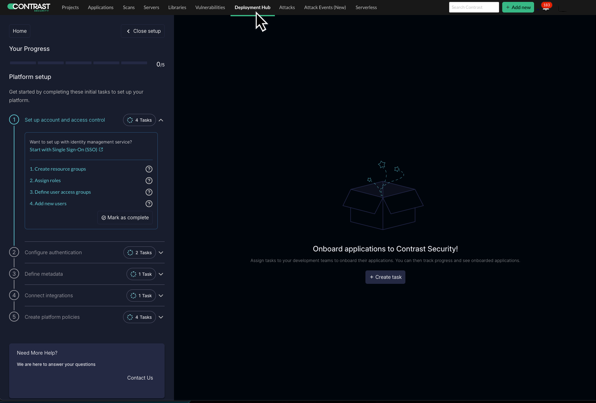Open the Projects tab
This screenshot has height=403, width=596.
(70, 7)
